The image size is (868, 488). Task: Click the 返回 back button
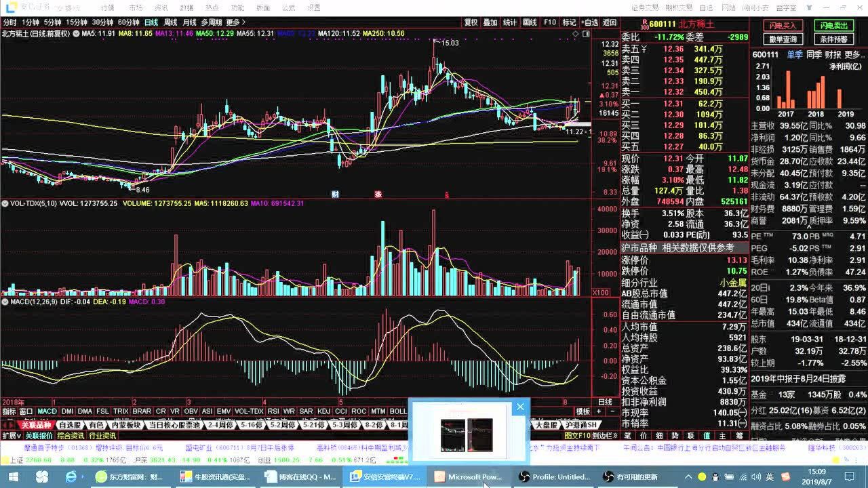point(610,22)
